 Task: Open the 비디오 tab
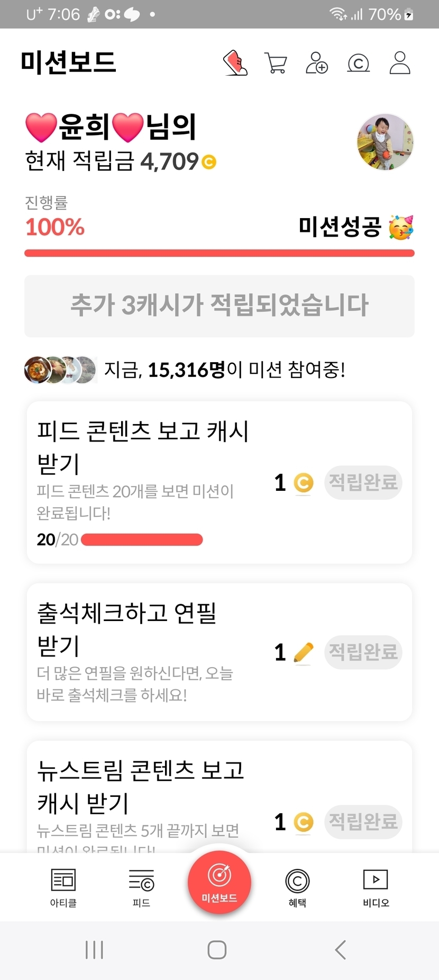[x=376, y=888]
